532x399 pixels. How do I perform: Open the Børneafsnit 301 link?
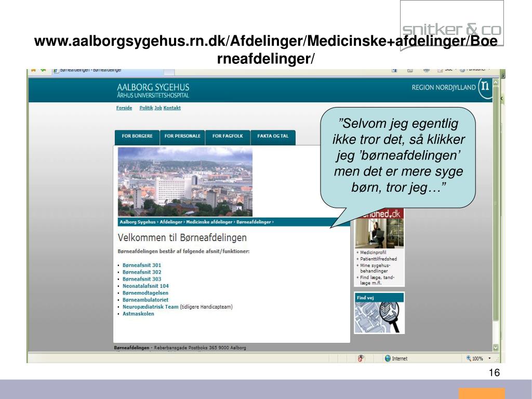pyautogui.click(x=142, y=265)
